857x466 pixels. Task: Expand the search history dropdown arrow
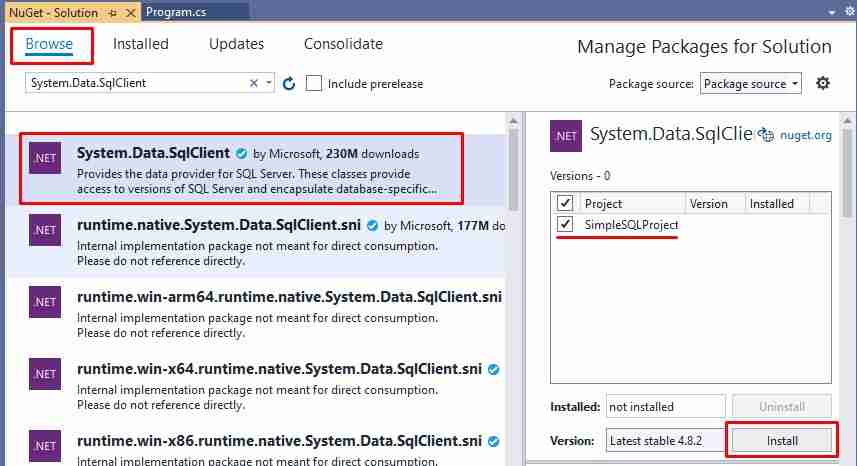click(268, 83)
